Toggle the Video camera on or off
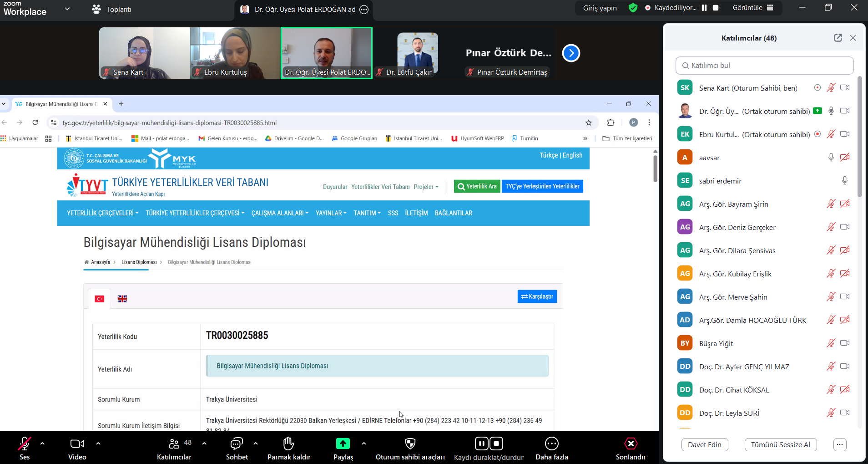 [x=77, y=444]
